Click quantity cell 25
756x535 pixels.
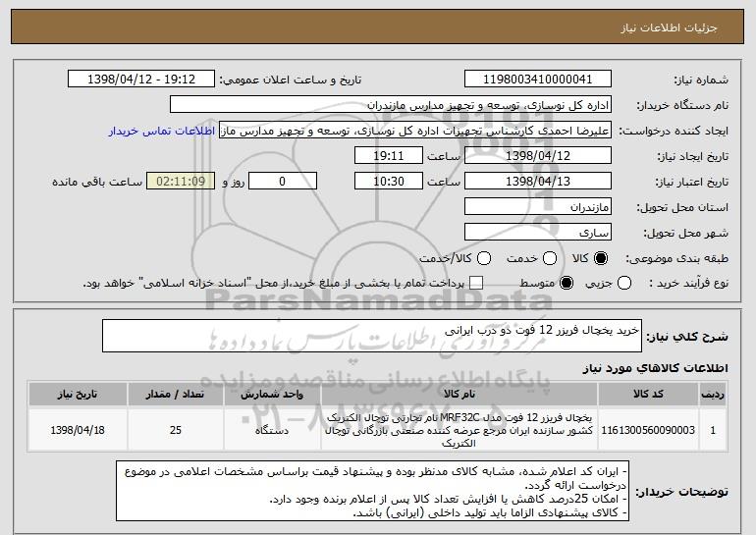175,430
